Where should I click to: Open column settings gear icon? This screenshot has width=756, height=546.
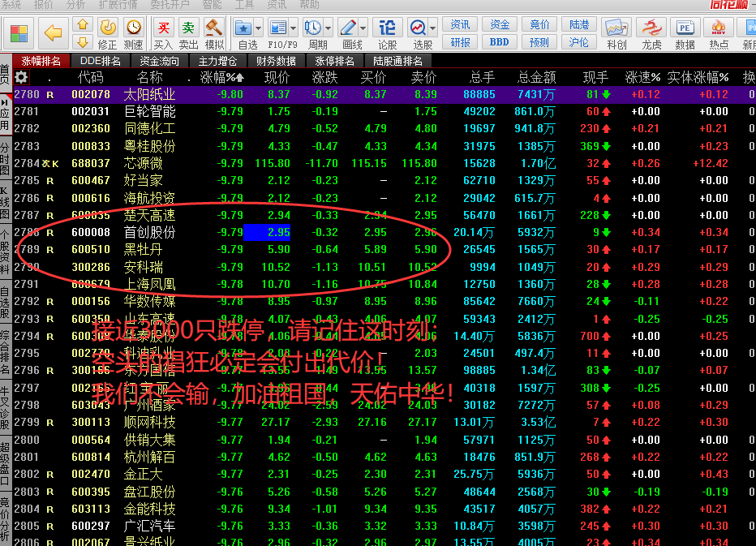pos(21,77)
